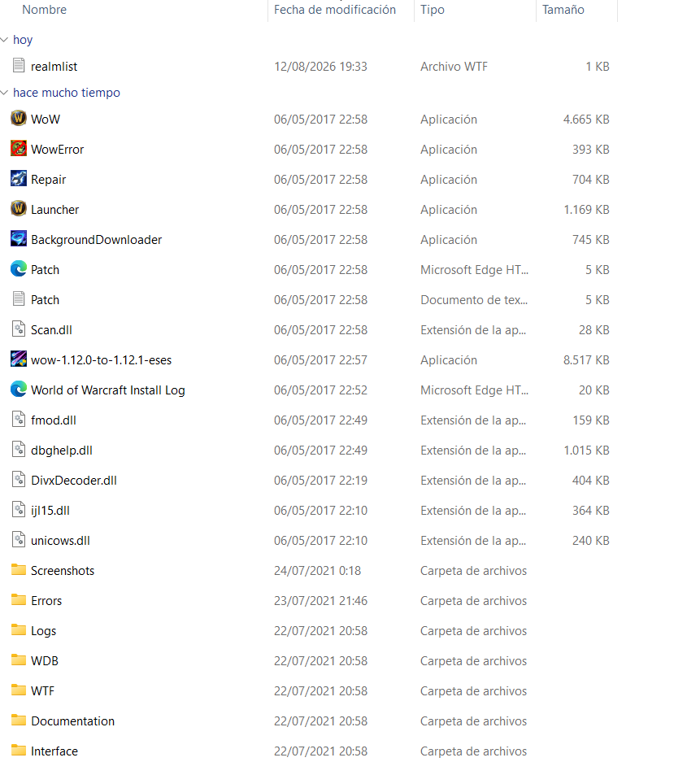This screenshot has width=700, height=775.
Task: Click the WowError application icon
Action: coord(18,149)
